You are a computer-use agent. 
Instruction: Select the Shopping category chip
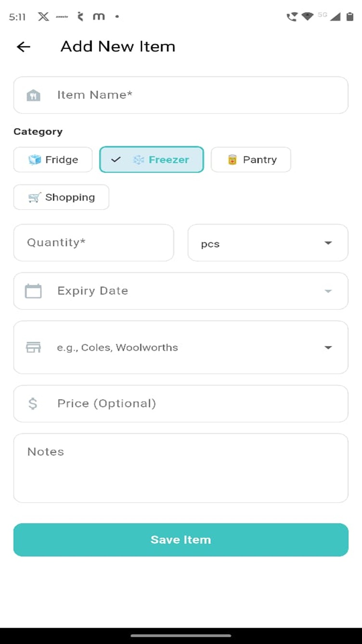click(61, 197)
